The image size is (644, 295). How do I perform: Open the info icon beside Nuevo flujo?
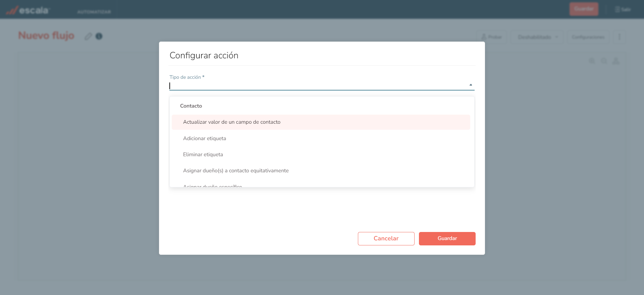tap(99, 36)
